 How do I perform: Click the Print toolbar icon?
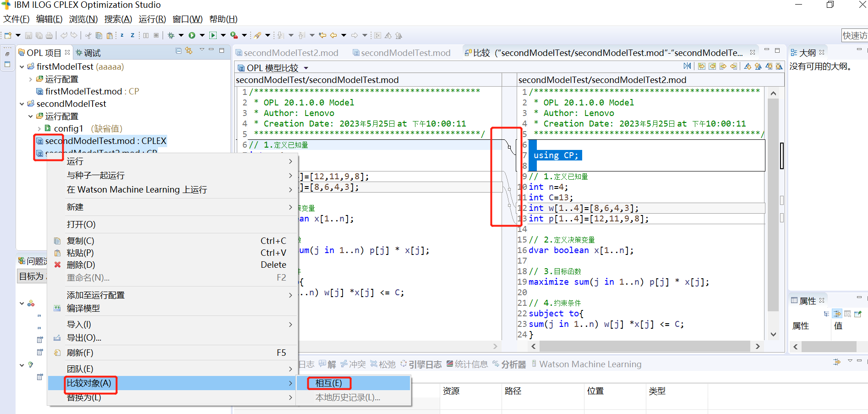point(49,35)
